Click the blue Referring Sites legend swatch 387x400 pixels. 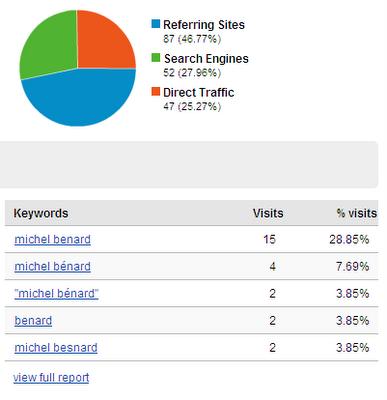pyautogui.click(x=156, y=24)
